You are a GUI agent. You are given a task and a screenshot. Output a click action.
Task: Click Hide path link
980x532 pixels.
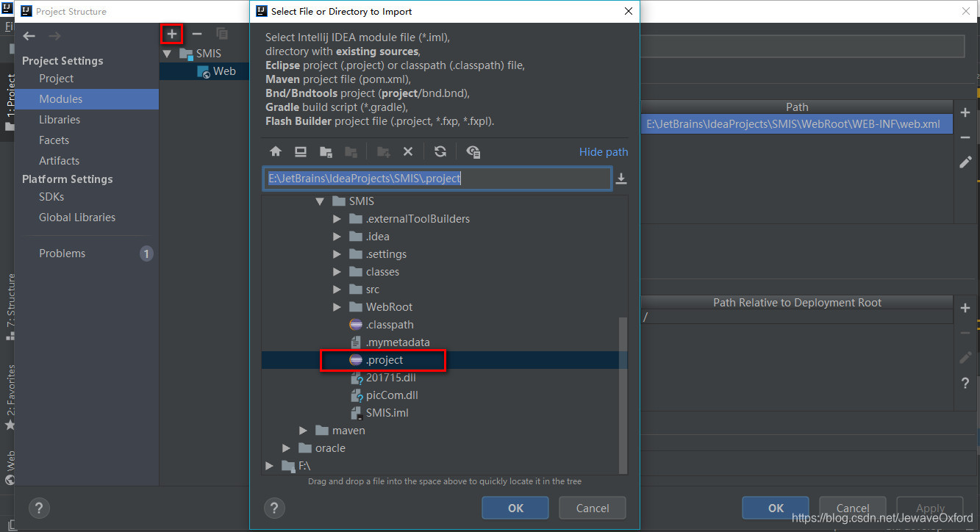[604, 152]
